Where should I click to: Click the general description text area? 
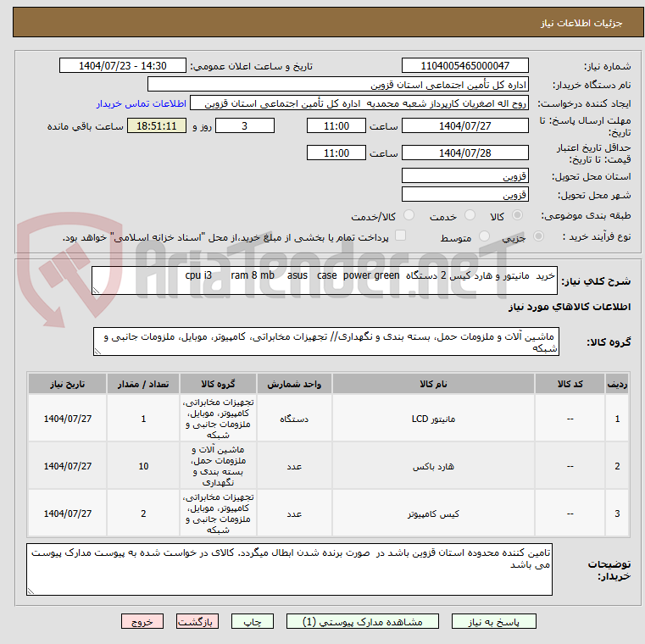(324, 280)
